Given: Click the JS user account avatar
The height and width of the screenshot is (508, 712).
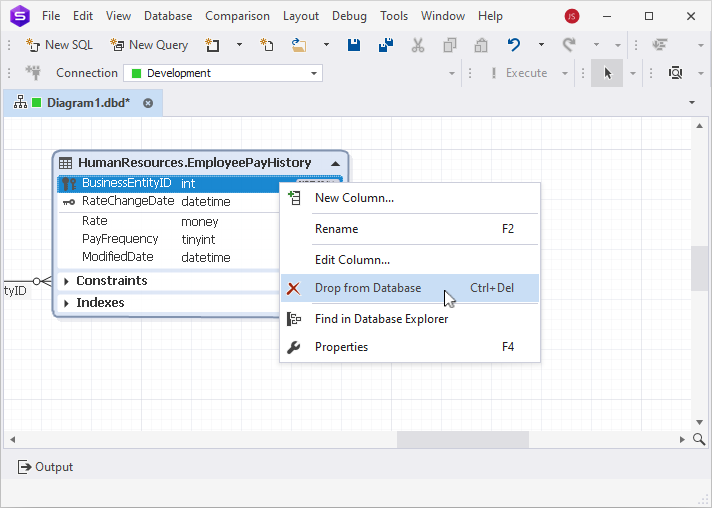Looking at the screenshot, I should point(572,16).
